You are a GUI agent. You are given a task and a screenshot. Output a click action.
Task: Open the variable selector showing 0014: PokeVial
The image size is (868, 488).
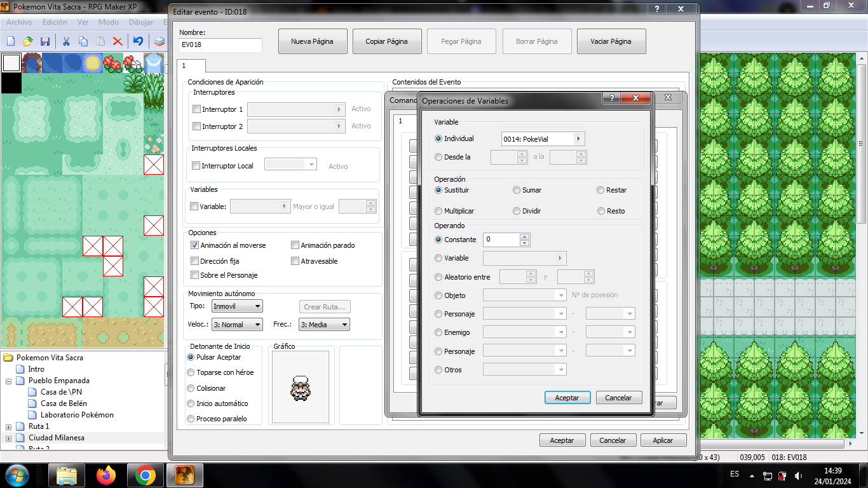coord(543,139)
